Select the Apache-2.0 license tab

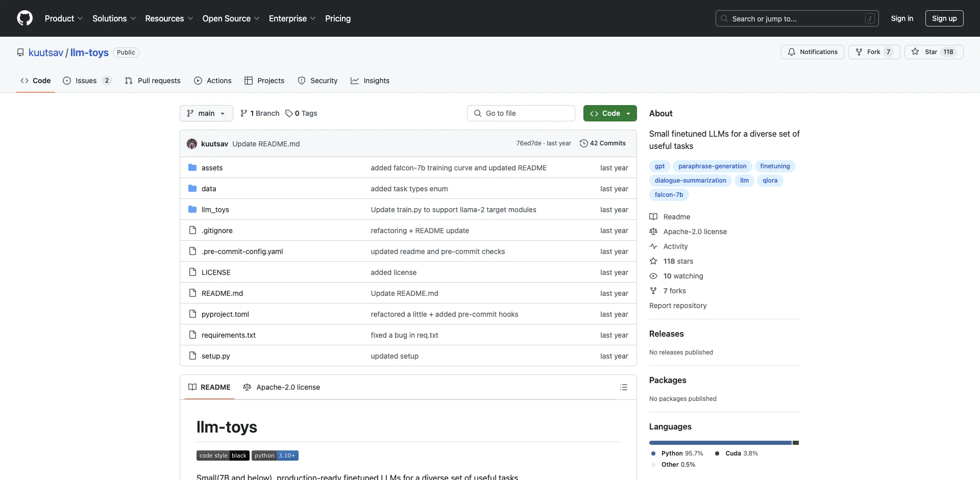[x=282, y=387]
